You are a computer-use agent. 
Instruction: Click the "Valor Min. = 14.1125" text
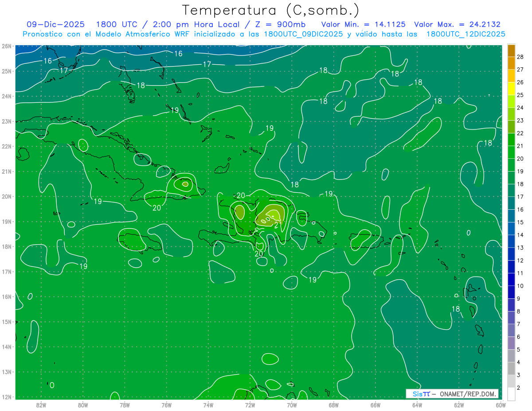click(x=363, y=24)
